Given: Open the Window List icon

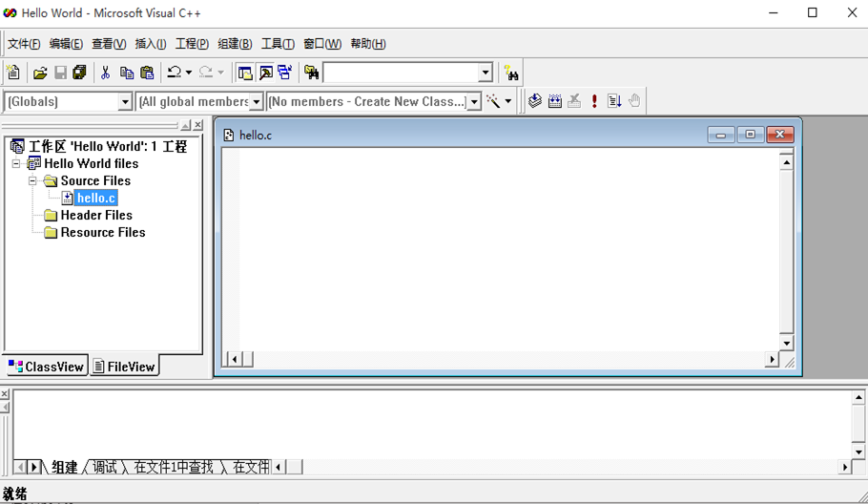Looking at the screenshot, I should 285,73.
